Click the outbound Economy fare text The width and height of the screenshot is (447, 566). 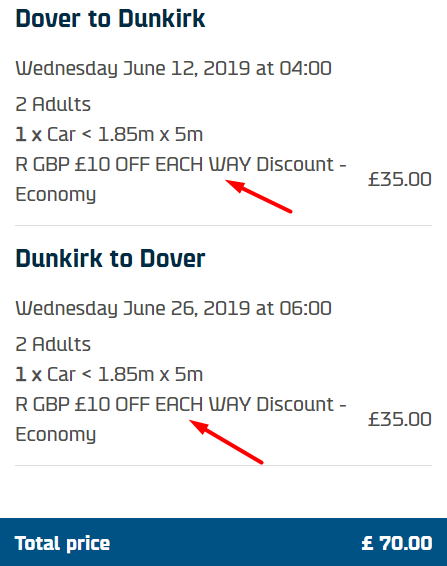click(56, 195)
